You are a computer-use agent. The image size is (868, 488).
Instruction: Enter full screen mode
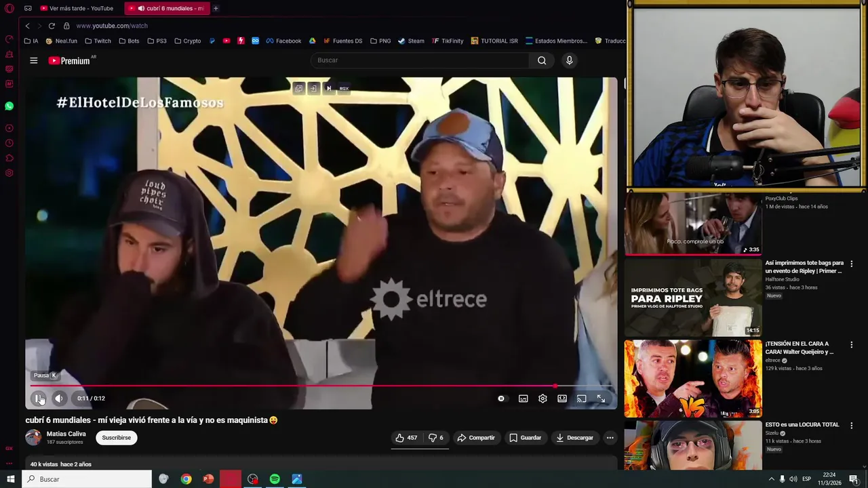pyautogui.click(x=601, y=399)
